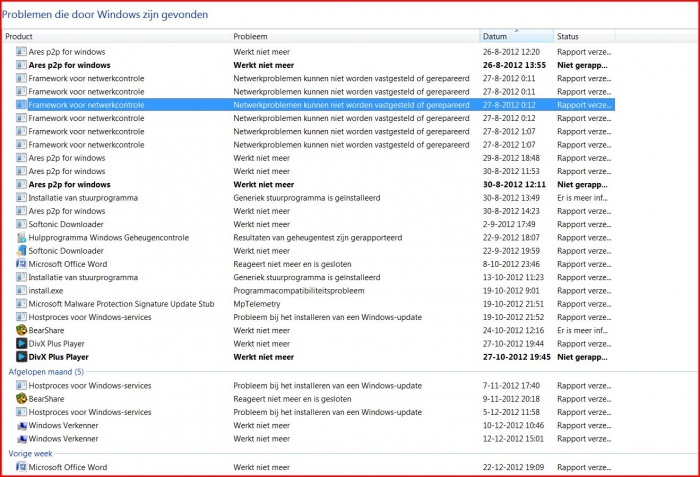Click the DivX Plus Player icon dated 27-10-2012 19:44
Screen dimensions: 700x477
(21, 343)
